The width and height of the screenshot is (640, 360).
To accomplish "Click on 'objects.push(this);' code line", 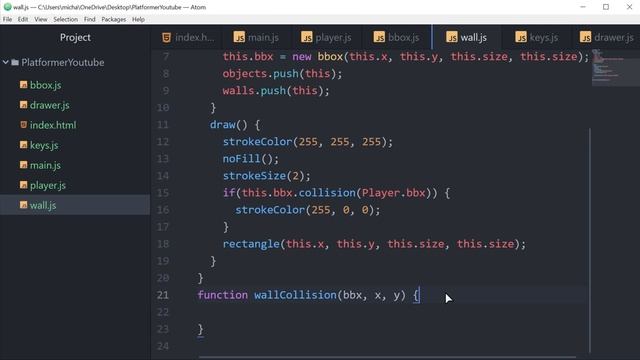I will (x=282, y=73).
